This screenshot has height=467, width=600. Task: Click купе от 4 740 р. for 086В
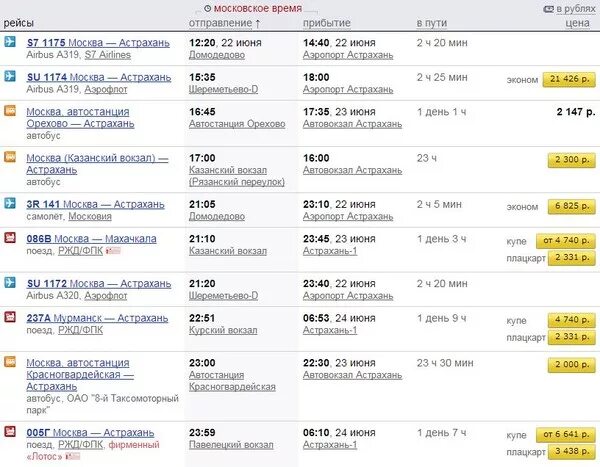pyautogui.click(x=566, y=241)
